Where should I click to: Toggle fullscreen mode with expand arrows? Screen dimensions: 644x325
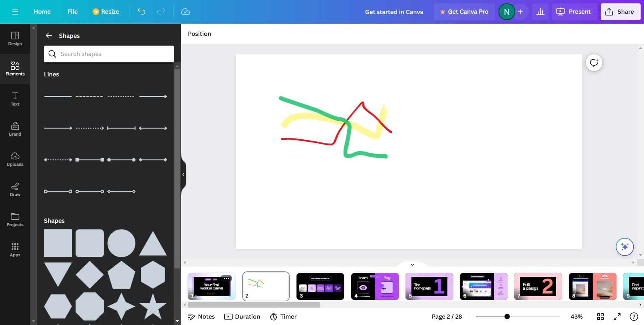[x=617, y=317]
